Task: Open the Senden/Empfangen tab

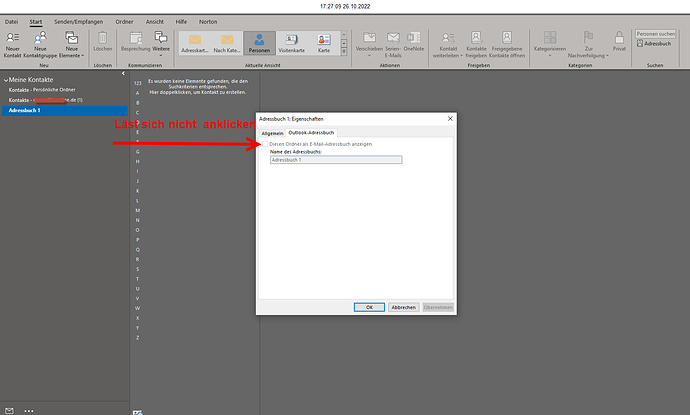Action: (x=78, y=22)
